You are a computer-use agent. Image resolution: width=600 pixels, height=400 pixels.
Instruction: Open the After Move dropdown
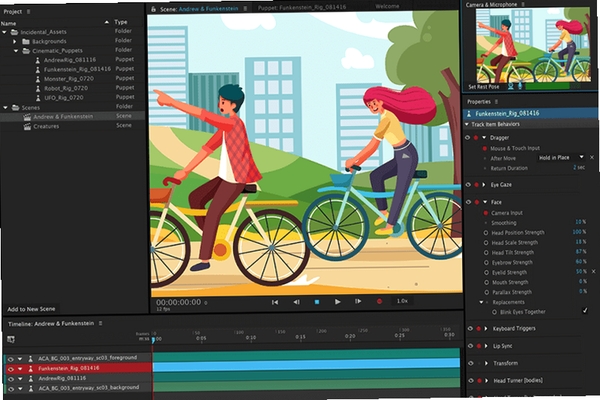tap(561, 157)
